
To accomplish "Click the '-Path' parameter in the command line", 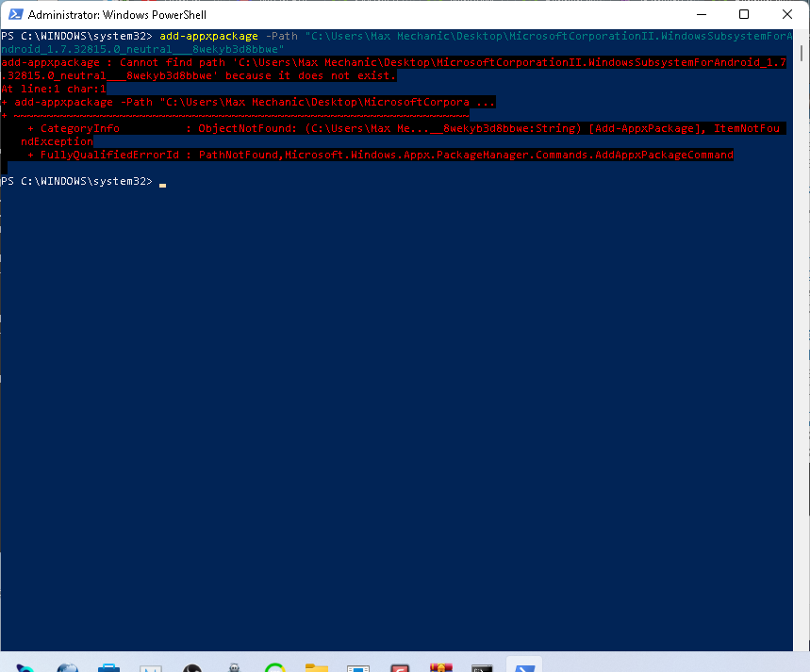I will tap(282, 36).
